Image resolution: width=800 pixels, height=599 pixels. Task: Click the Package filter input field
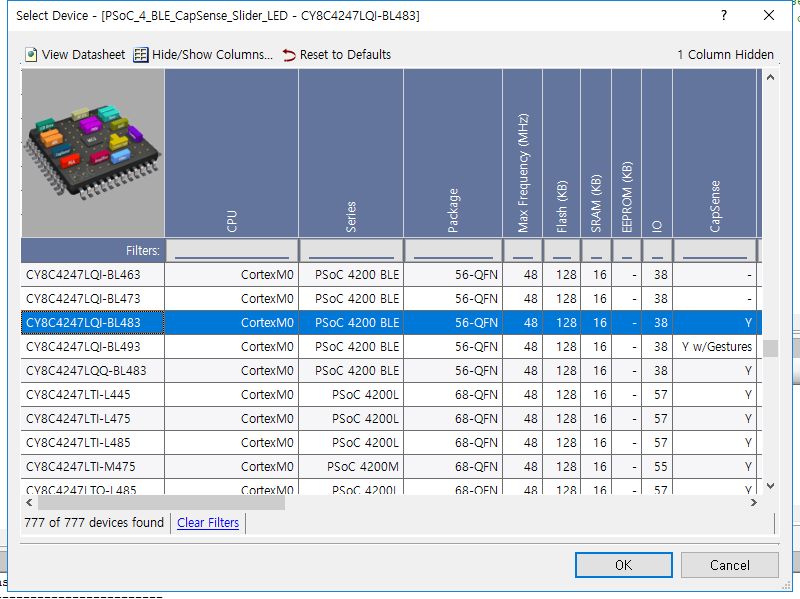pos(453,251)
